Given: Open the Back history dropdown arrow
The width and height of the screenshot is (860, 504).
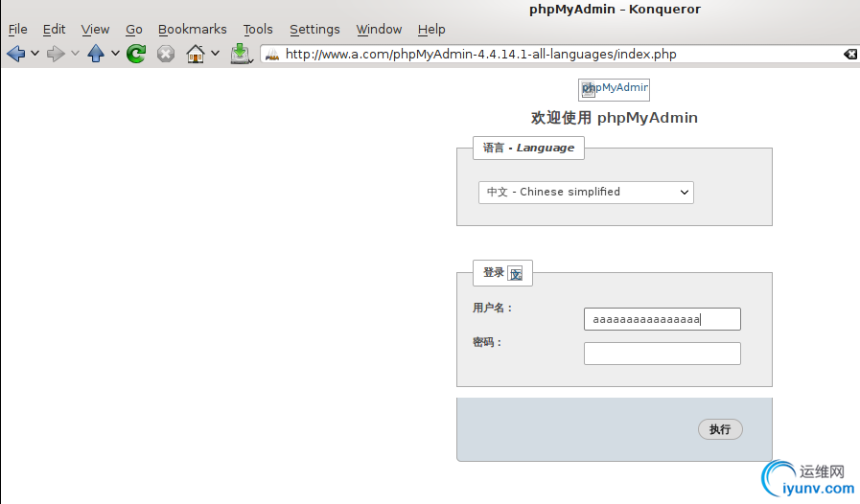Looking at the screenshot, I should tap(35, 54).
